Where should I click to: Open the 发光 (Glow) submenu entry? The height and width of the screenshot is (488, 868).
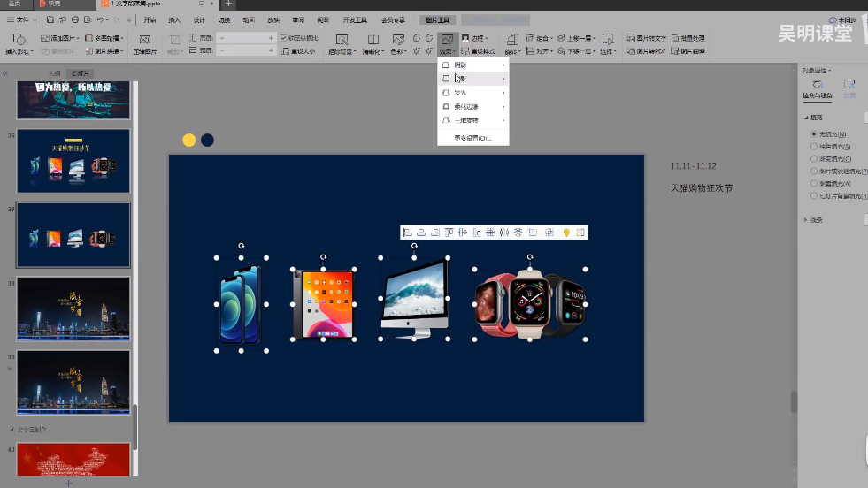coord(473,93)
